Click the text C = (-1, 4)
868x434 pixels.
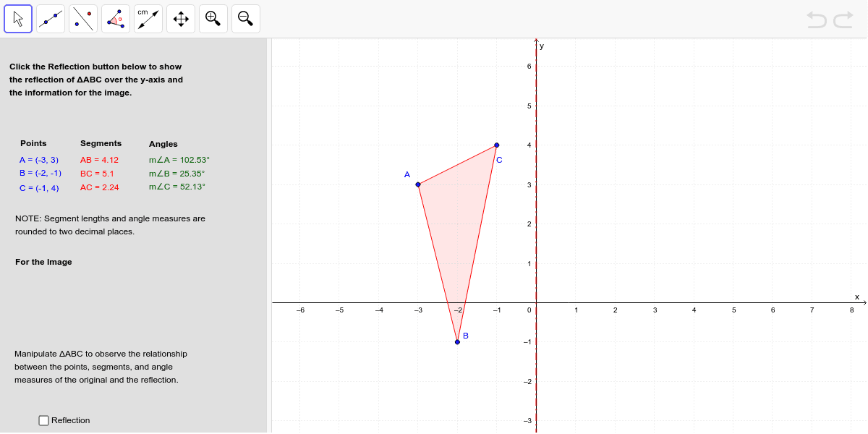tap(39, 188)
